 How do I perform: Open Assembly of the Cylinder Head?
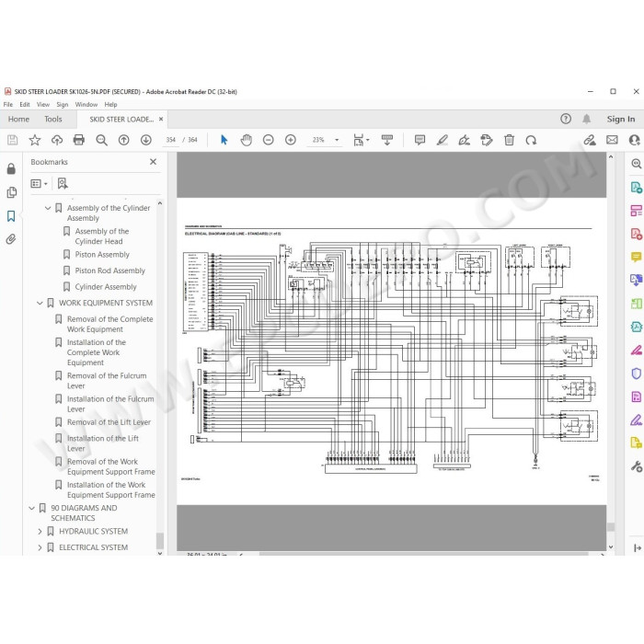pyautogui.click(x=102, y=236)
